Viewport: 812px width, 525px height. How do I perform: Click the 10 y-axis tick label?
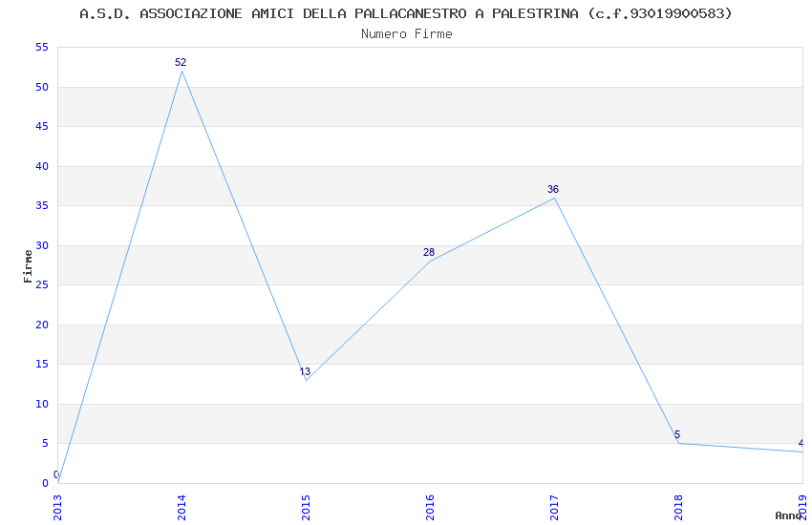[x=40, y=404]
